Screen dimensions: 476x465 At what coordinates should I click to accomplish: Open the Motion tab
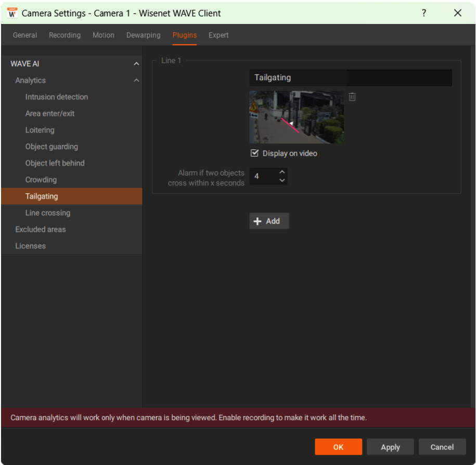(104, 35)
